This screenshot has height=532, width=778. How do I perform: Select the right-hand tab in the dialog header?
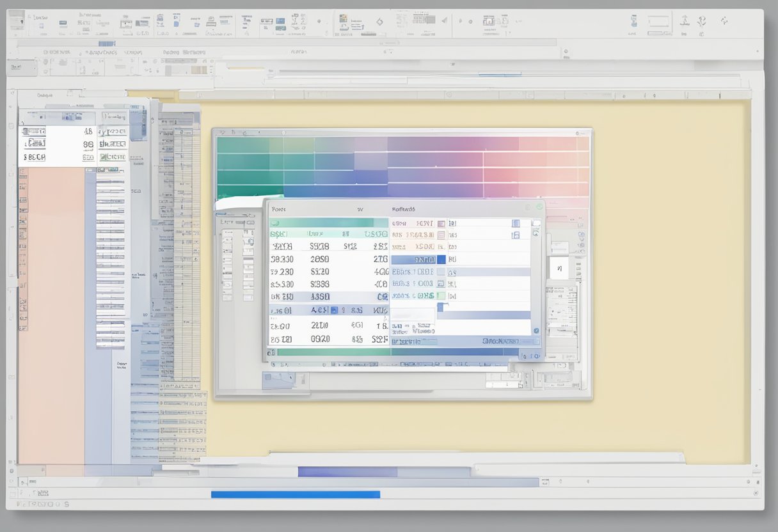pyautogui.click(x=403, y=208)
